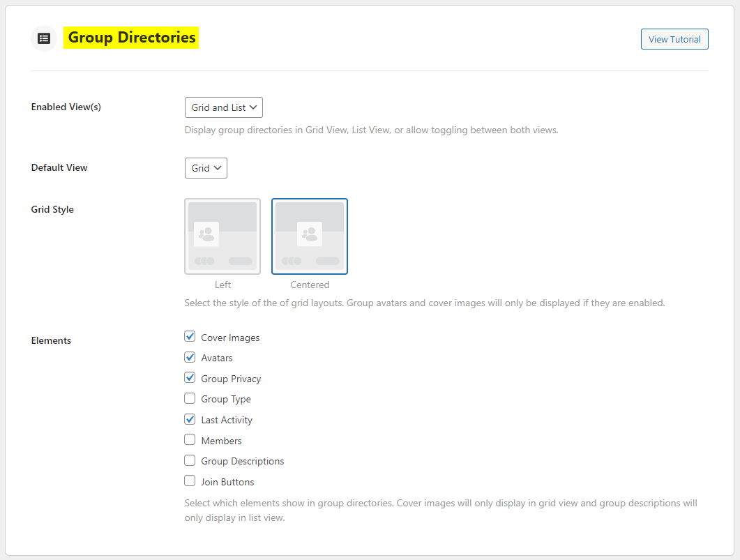
Task: Click the Group Directories heading
Action: pos(132,38)
